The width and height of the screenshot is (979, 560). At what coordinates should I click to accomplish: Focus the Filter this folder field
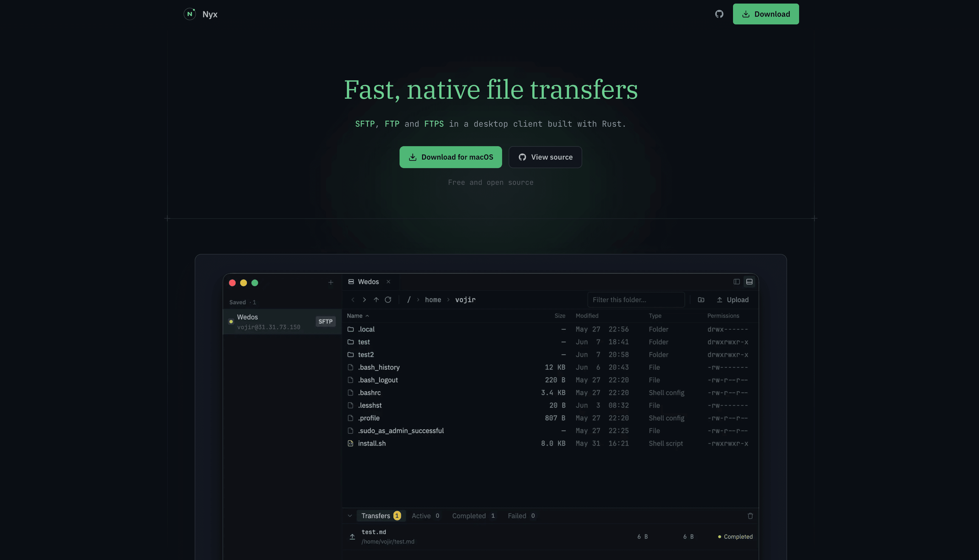(x=636, y=300)
